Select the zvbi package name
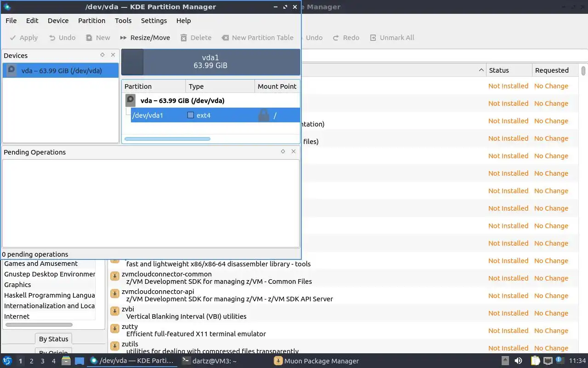This screenshot has height=368, width=588. [128, 309]
